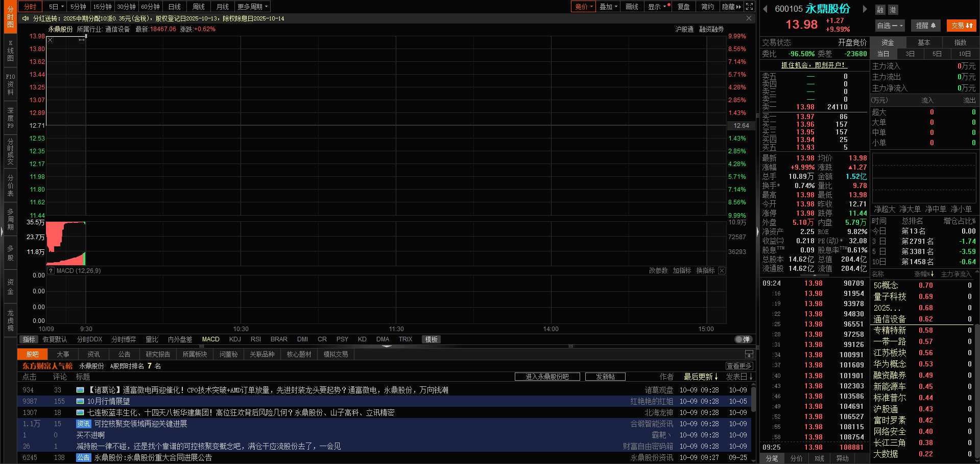Screen dimensions: 980x464
Task: Open post icon for 10月行情展望
Action: (80, 401)
